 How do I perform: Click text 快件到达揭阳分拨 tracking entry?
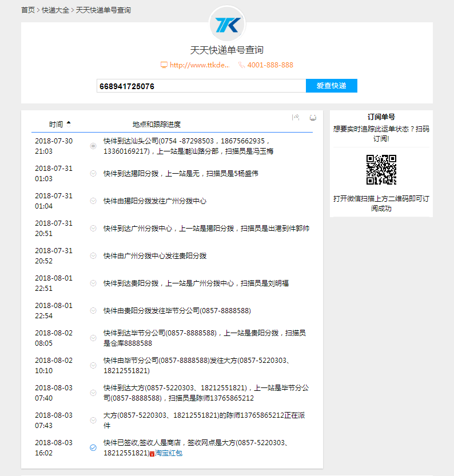point(181,173)
